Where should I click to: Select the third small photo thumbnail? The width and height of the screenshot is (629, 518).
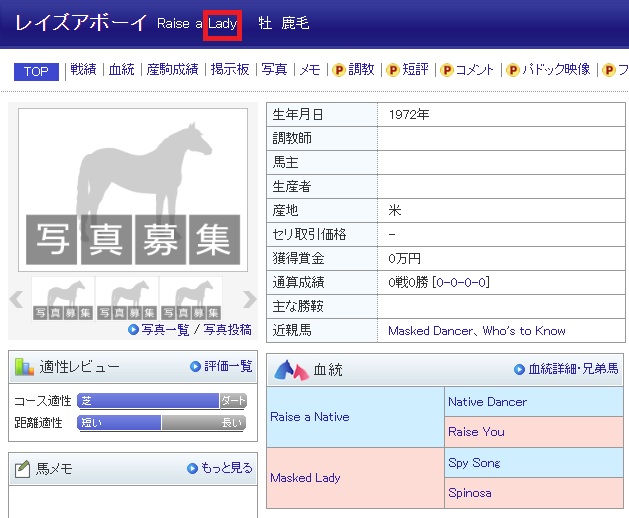[191, 299]
